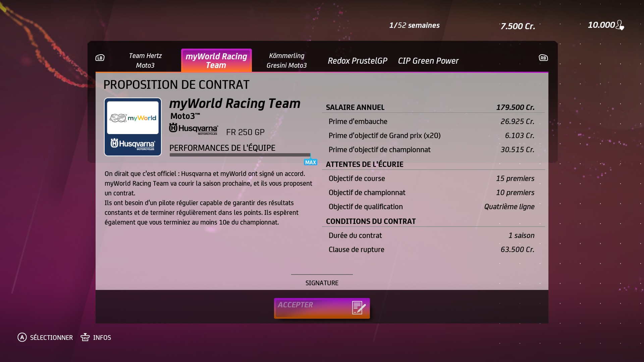
Task: Click the RB bumper icon
Action: pyautogui.click(x=543, y=58)
